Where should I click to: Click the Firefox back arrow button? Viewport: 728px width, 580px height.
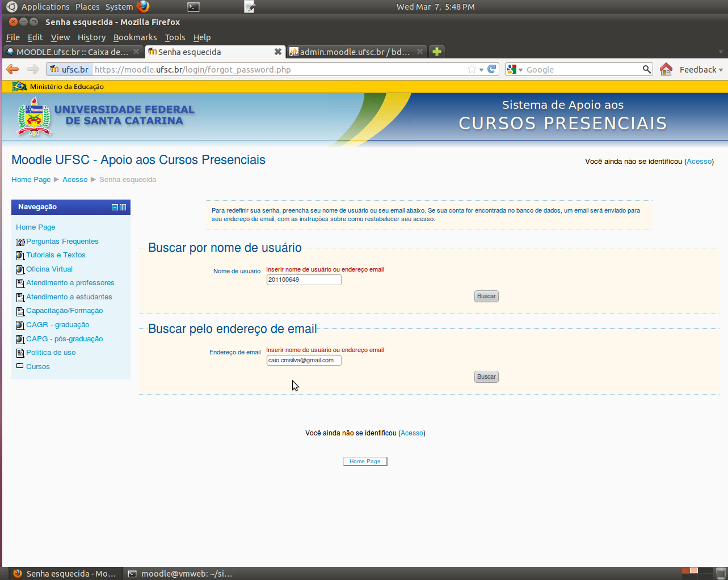click(12, 69)
